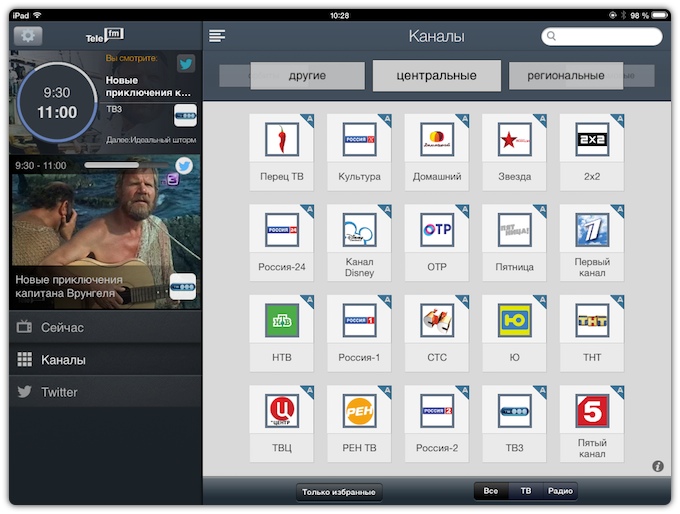Open the Культура channel
680x514 pixels.
[359, 152]
